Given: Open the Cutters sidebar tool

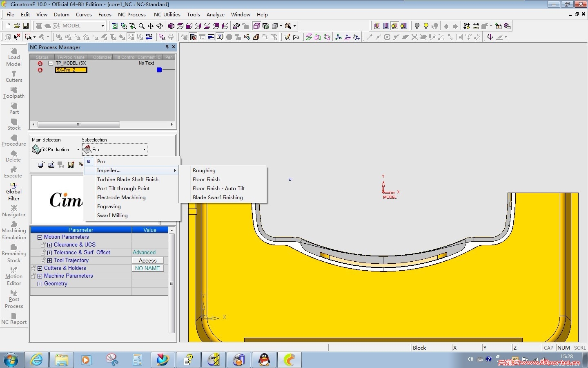Looking at the screenshot, I should 14,76.
